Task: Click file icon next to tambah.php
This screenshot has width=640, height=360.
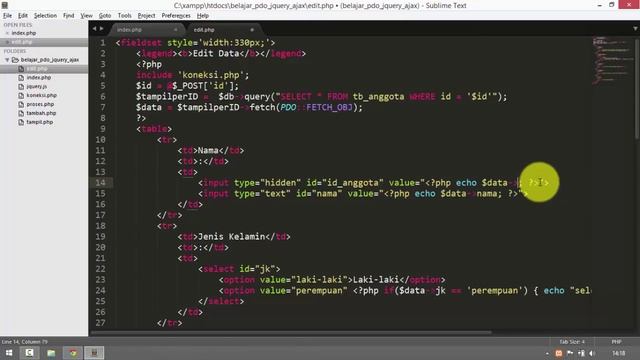Action: coord(21,113)
